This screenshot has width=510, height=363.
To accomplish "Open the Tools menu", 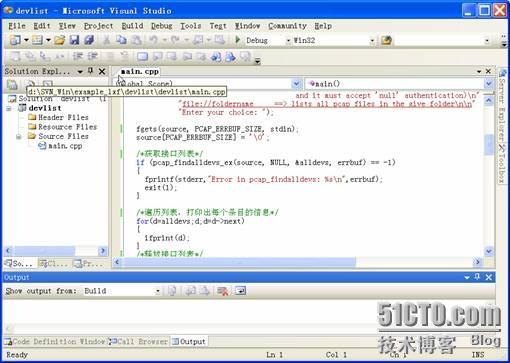I will (190, 26).
